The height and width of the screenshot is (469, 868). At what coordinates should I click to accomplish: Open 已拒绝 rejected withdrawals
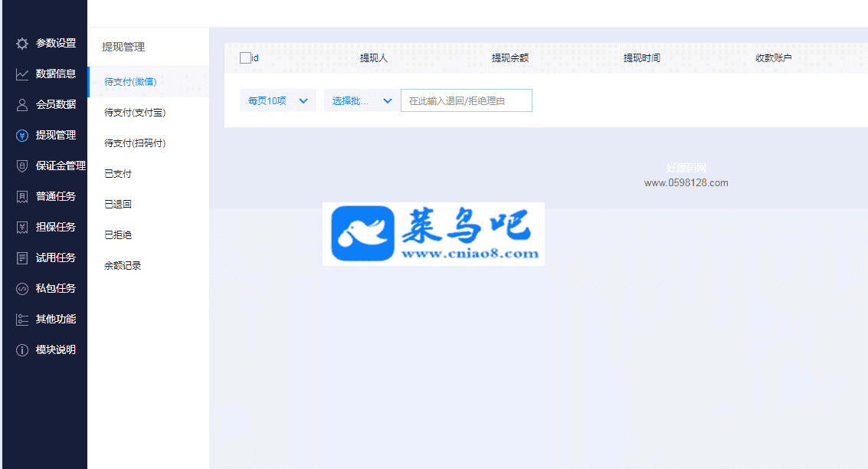(118, 235)
